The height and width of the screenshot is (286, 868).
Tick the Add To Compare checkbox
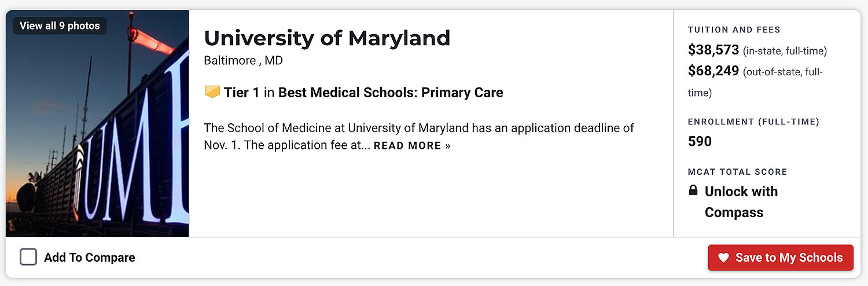28,257
